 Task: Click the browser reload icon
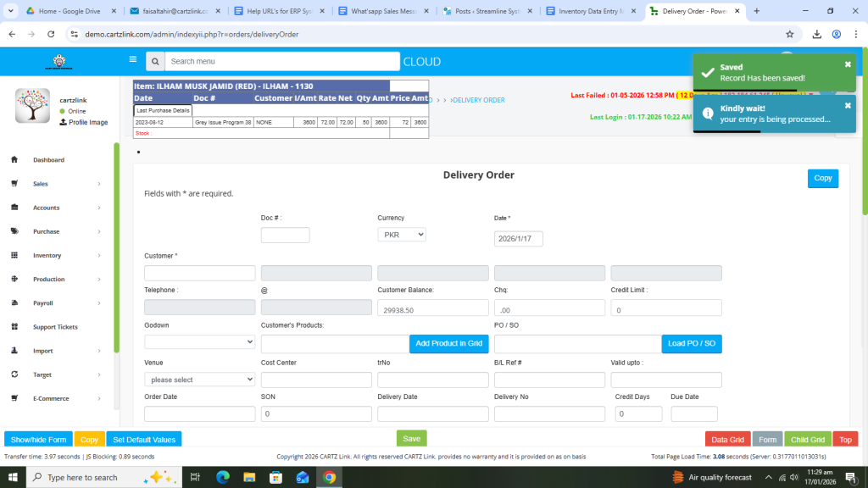click(51, 34)
